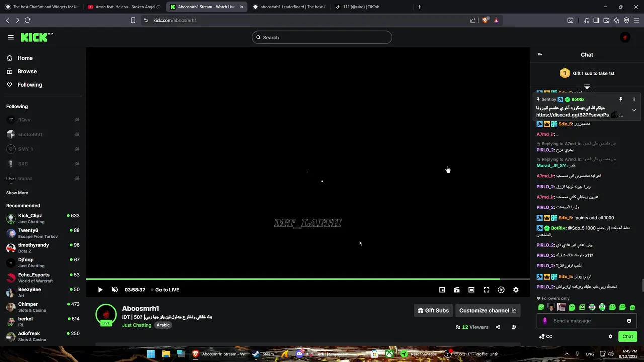The height and width of the screenshot is (362, 644).
Task: Click Gift Subs button
Action: click(x=432, y=311)
